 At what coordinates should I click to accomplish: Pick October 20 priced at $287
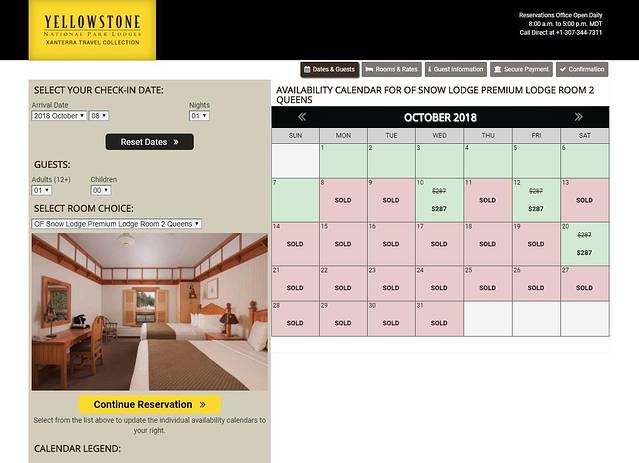584,244
